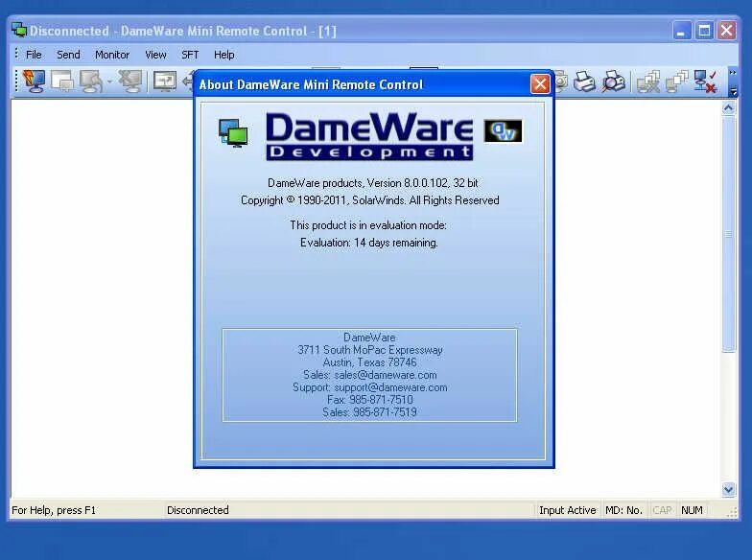Click the main window title 'Disconnected - DameWare'

pos(182,31)
